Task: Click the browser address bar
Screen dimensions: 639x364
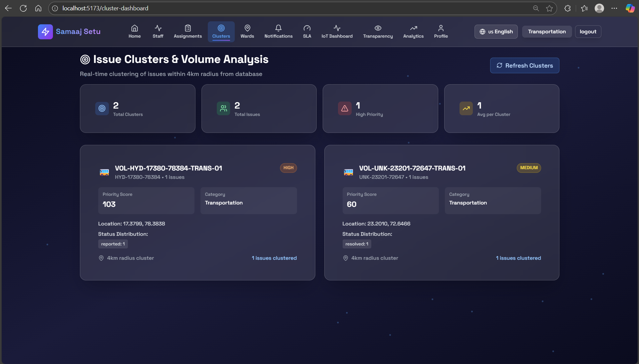Action: pos(293,8)
